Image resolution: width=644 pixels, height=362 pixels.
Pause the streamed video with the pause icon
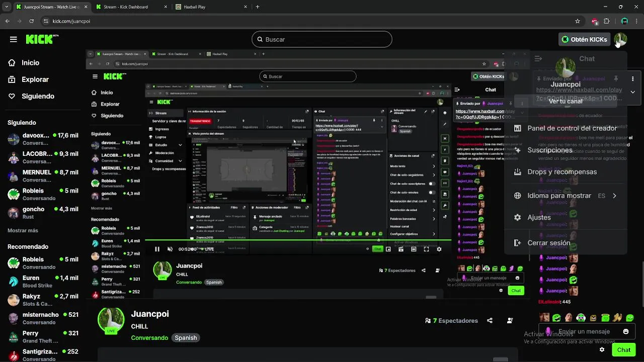[x=157, y=249]
